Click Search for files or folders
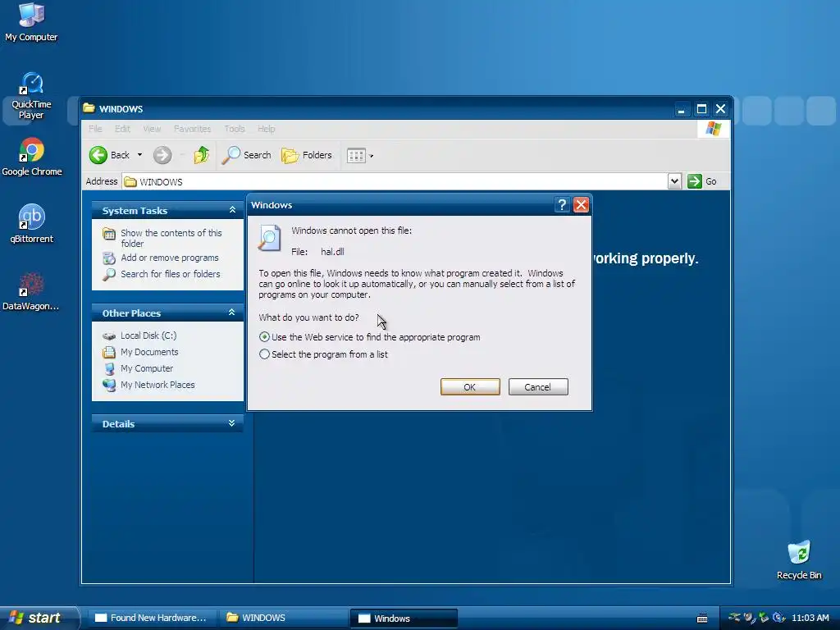This screenshot has width=840, height=630. [x=171, y=274]
